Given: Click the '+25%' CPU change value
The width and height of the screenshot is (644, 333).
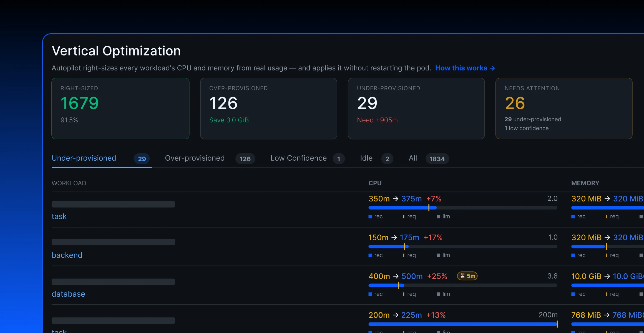Looking at the screenshot, I should (x=437, y=276).
